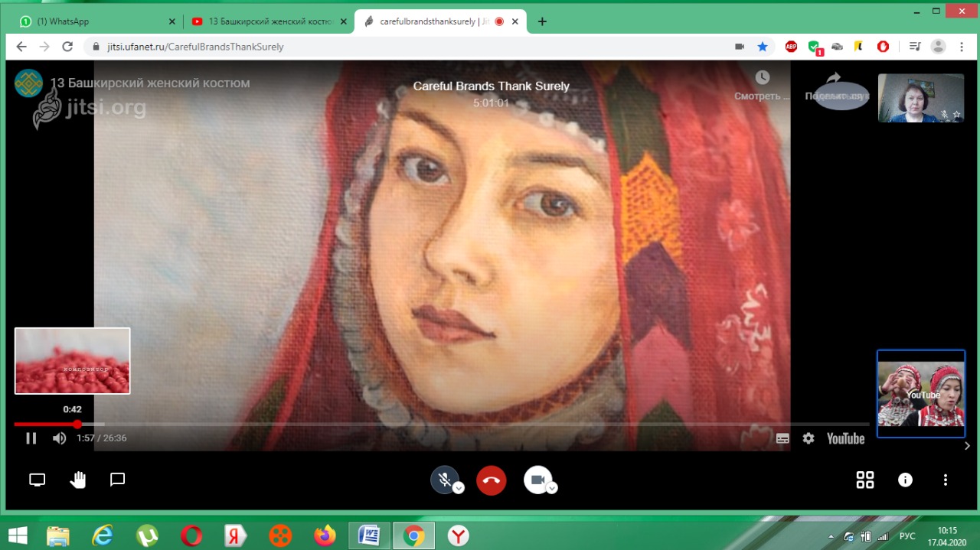Unmute the microphone
This screenshot has width=980, height=550.
(x=444, y=480)
